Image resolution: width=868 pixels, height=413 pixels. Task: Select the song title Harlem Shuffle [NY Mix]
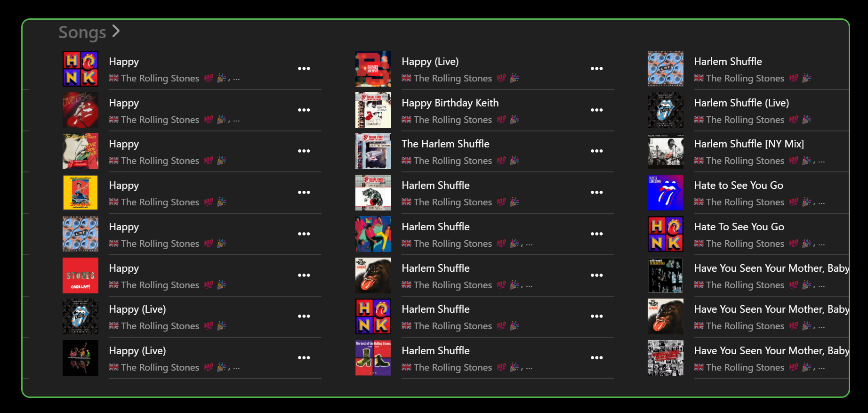pyautogui.click(x=749, y=144)
